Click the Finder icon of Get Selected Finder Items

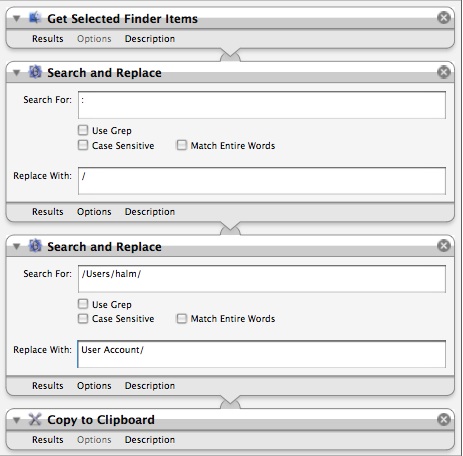35,18
